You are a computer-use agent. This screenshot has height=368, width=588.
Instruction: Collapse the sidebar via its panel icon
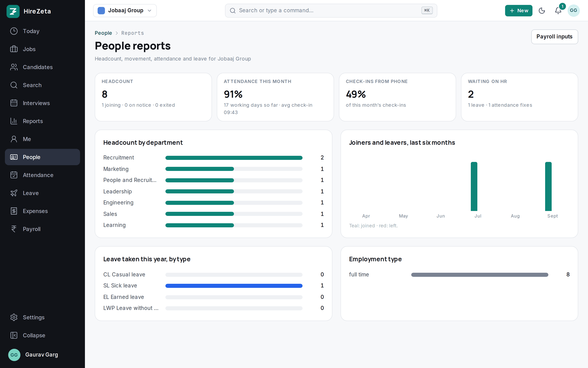14,335
